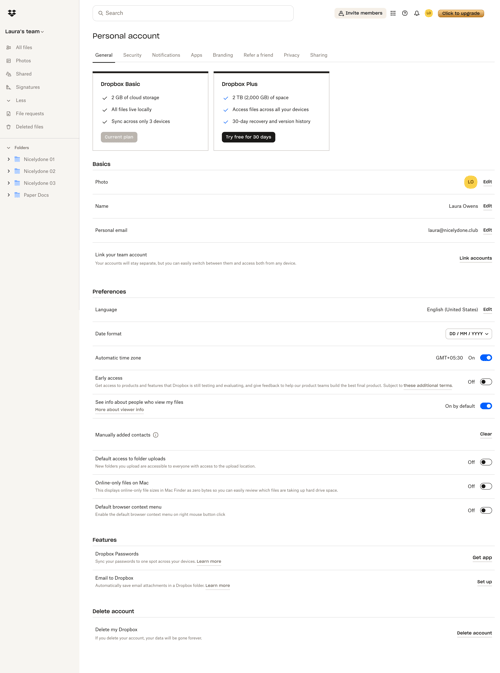Switch to the Apps tab
Image resolution: width=500 pixels, height=673 pixels.
(x=197, y=55)
